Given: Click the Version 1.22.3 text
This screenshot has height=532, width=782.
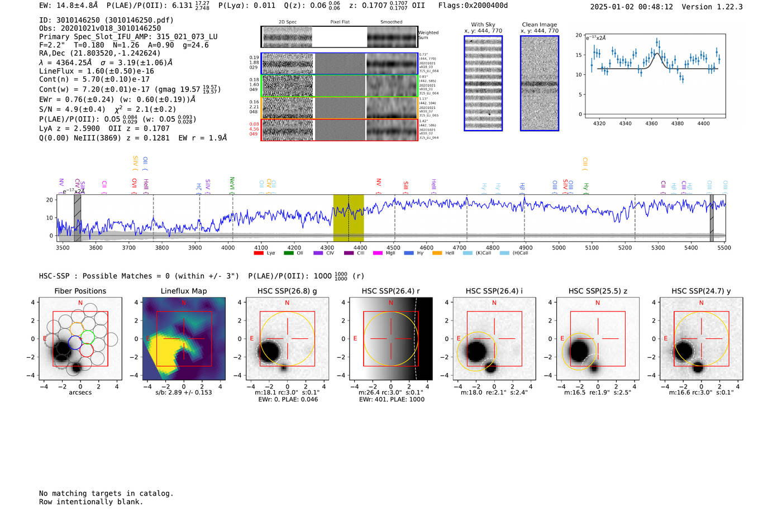Looking at the screenshot, I should pyautogui.click(x=712, y=7).
